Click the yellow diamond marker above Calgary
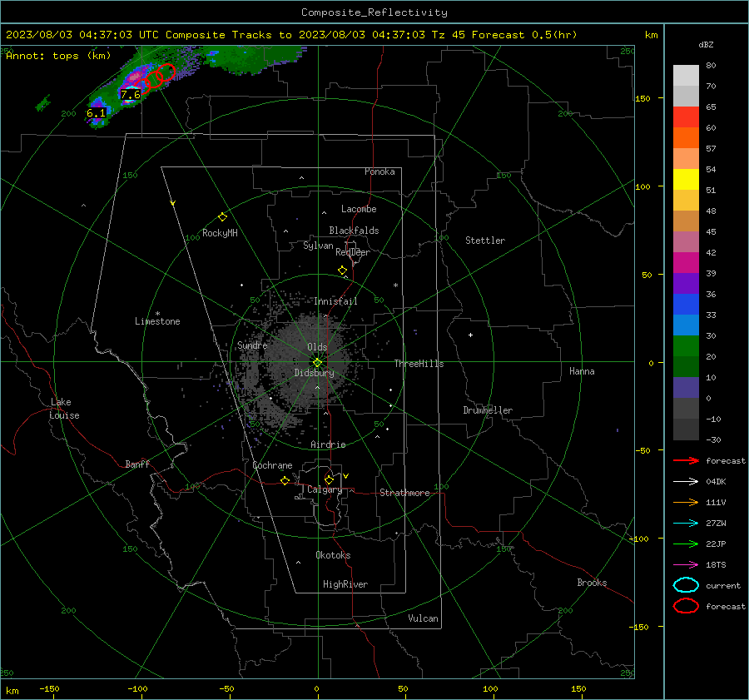 click(x=329, y=479)
